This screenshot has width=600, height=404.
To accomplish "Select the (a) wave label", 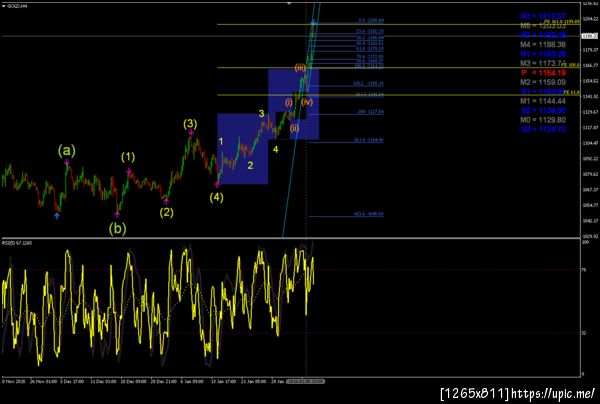I will pos(67,151).
